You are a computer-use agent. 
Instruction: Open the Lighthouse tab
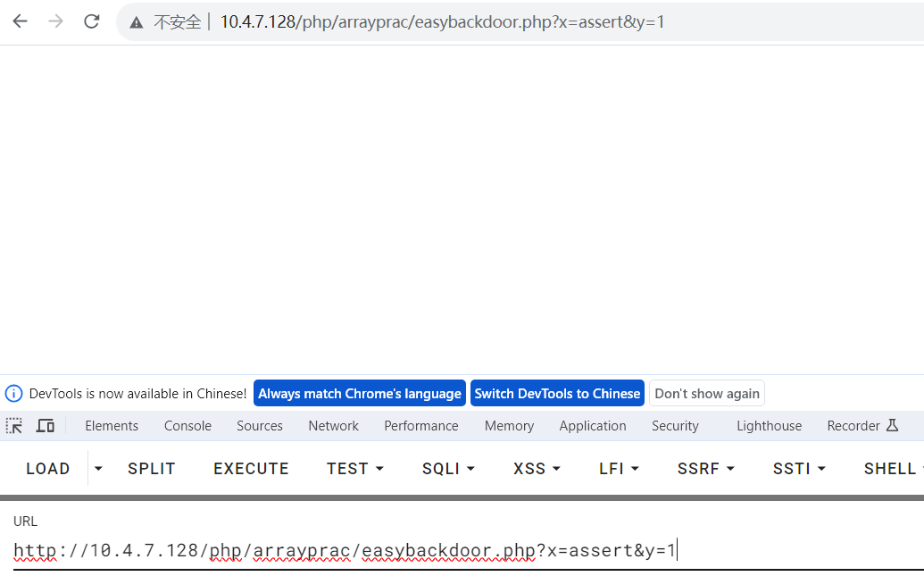click(769, 426)
